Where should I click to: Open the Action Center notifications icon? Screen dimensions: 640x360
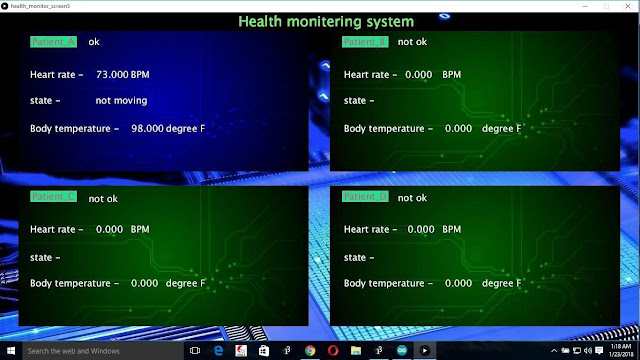pos(599,351)
